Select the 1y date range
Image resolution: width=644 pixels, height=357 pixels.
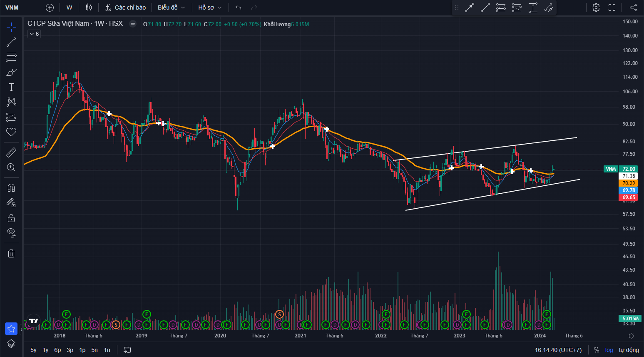click(x=45, y=350)
